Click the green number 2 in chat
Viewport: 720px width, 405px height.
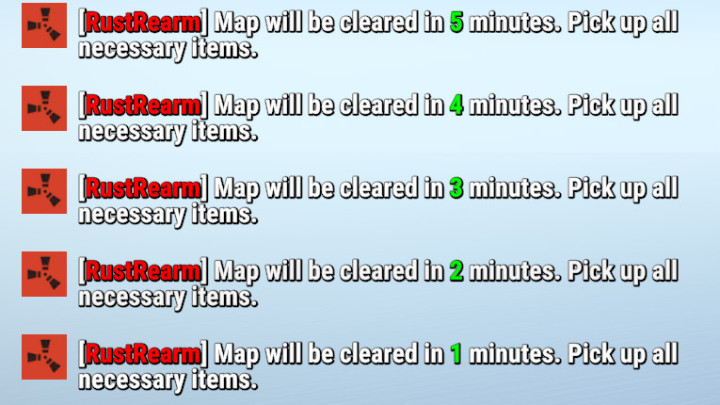tap(456, 271)
